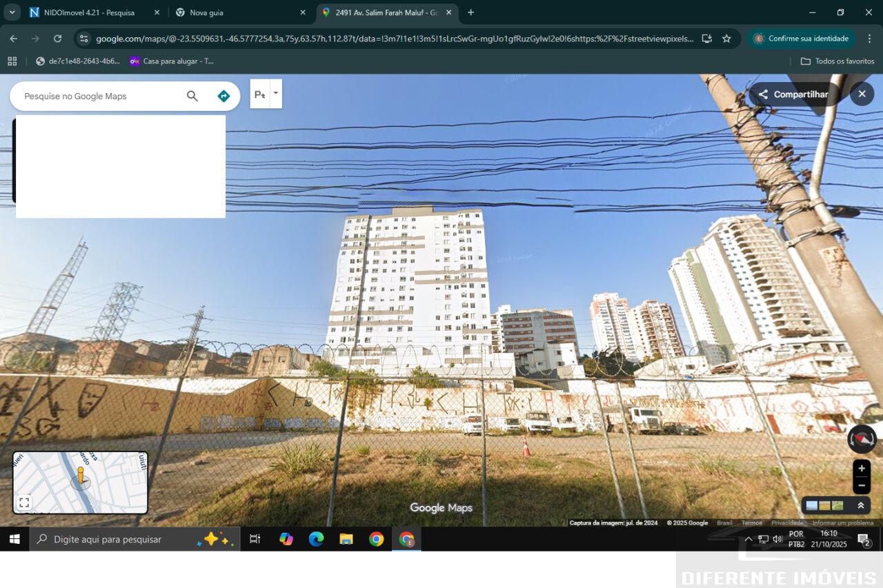The width and height of the screenshot is (883, 588).
Task: Click the Pt language indicator button
Action: tap(259, 94)
